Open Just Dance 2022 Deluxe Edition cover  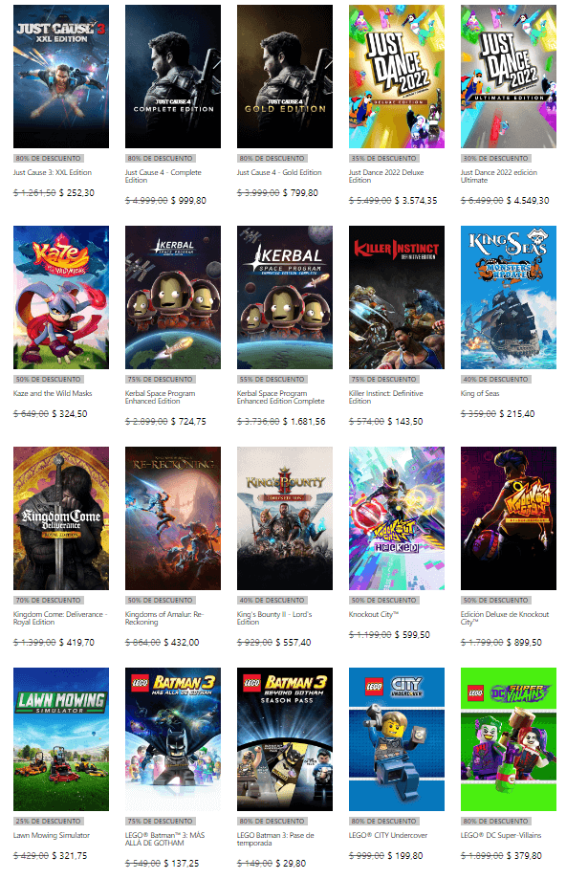coord(396,77)
